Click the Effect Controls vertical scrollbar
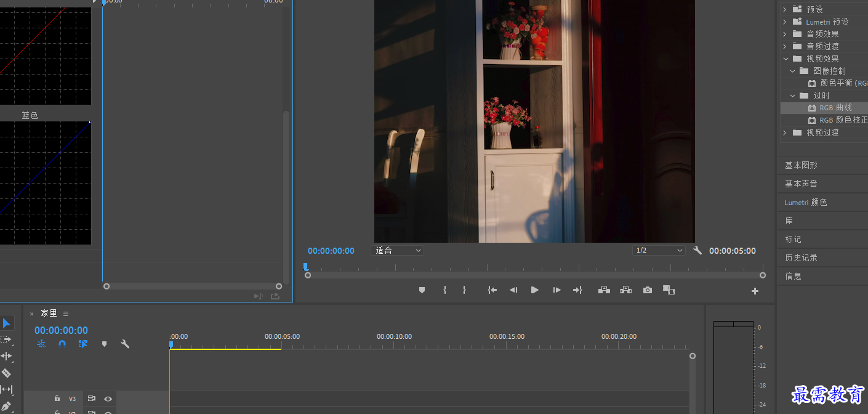This screenshot has width=868, height=414. [285, 197]
